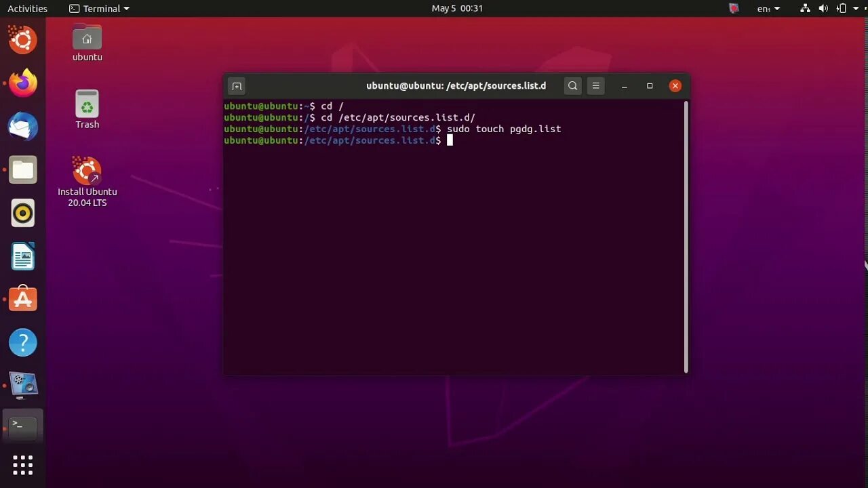Image resolution: width=868 pixels, height=488 pixels.
Task: Close the terminal window
Action: [x=675, y=86]
